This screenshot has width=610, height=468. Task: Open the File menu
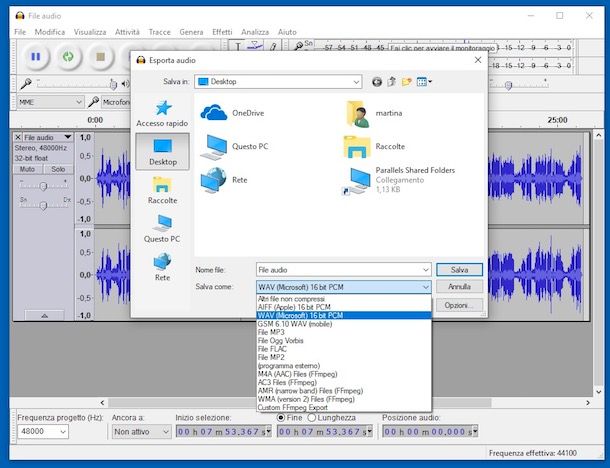(x=20, y=32)
